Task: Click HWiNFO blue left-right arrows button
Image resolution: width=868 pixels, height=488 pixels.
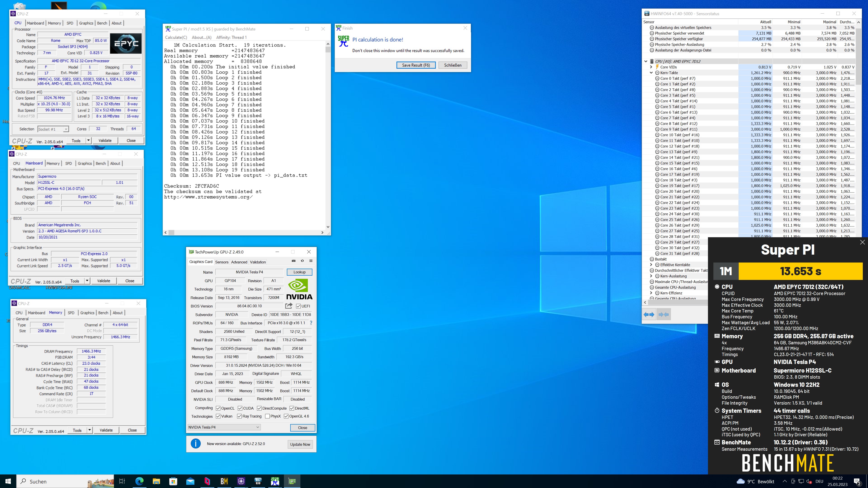Action: pos(649,314)
